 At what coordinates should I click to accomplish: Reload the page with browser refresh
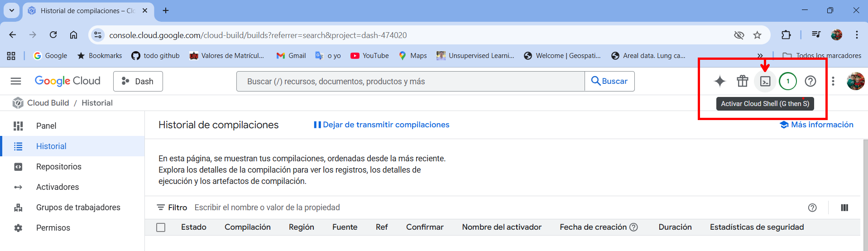[x=53, y=35]
